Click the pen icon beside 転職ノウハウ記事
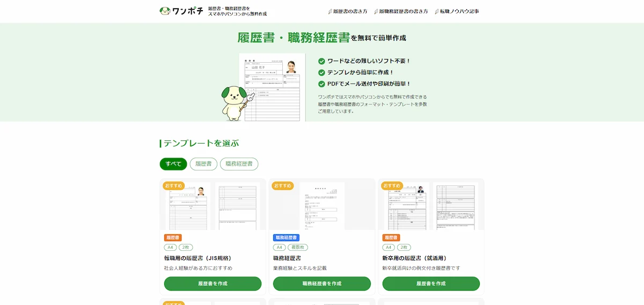The image size is (644, 305). tap(437, 11)
